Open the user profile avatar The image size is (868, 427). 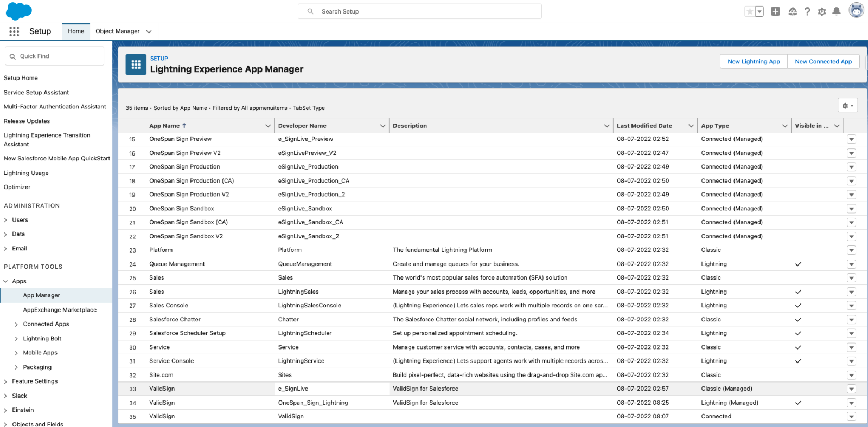(856, 10)
